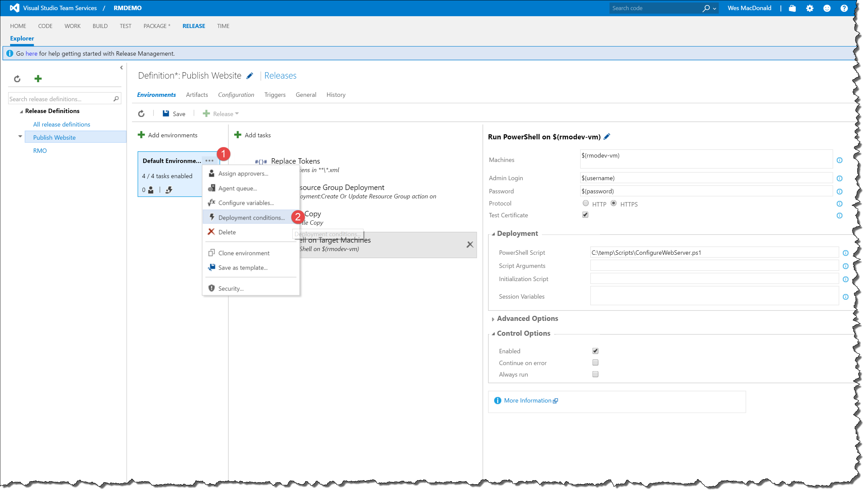Click the green add release definition plus icon
The height and width of the screenshot is (494, 868).
point(38,79)
